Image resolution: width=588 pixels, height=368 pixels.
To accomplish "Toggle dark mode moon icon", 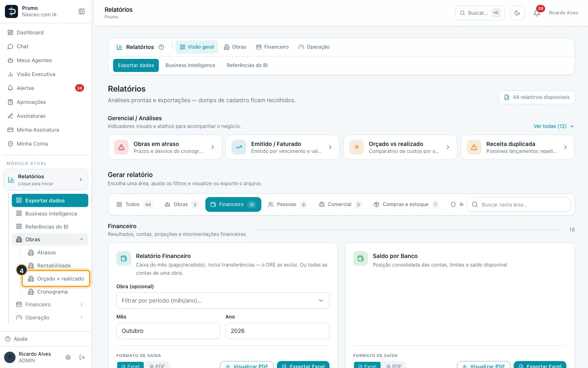I will click(x=517, y=13).
